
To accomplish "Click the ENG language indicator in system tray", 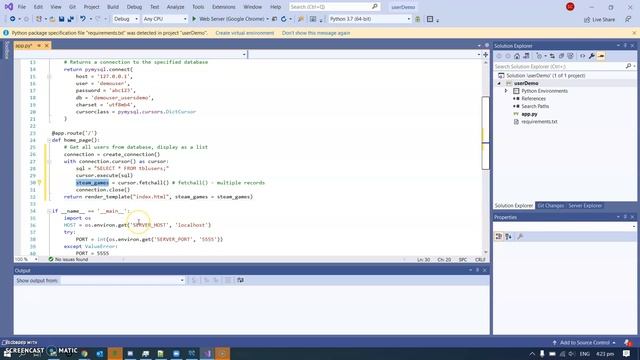I will [x=584, y=353].
